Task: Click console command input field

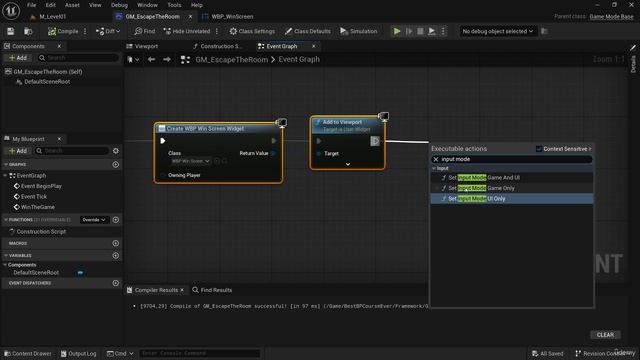Action: (x=199, y=353)
